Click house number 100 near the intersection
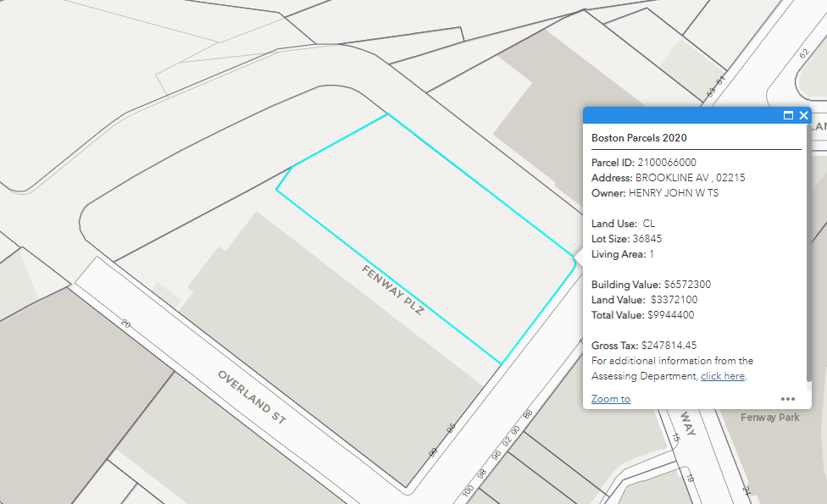This screenshot has width=827, height=504. click(x=468, y=491)
